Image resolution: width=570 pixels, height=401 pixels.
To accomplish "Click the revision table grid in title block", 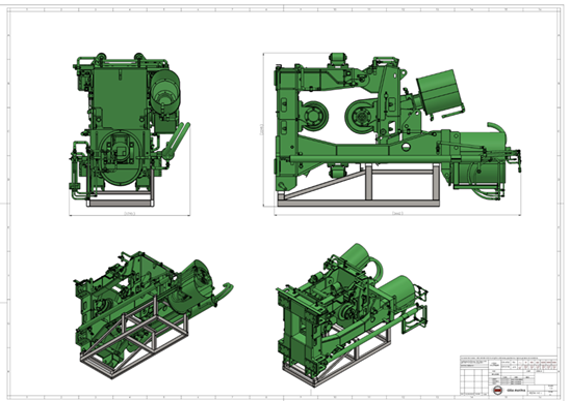I will 475,382.
